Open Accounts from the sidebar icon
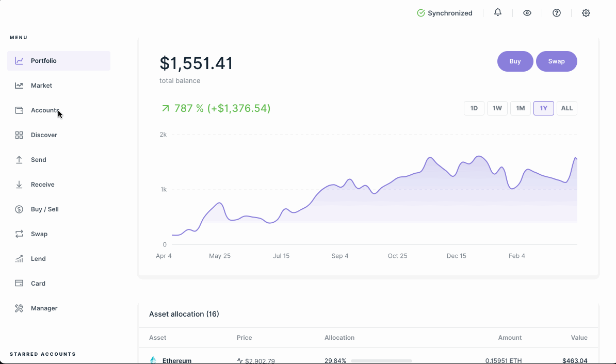Viewport: 616px width, 364px height. [19, 110]
